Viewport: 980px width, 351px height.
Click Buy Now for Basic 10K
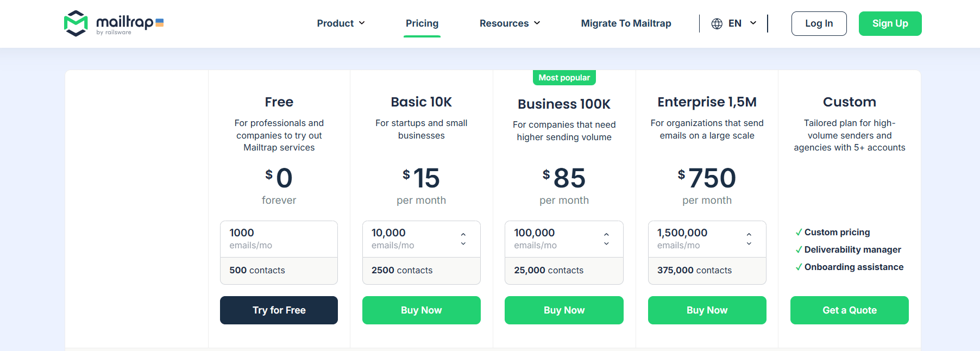(x=422, y=310)
